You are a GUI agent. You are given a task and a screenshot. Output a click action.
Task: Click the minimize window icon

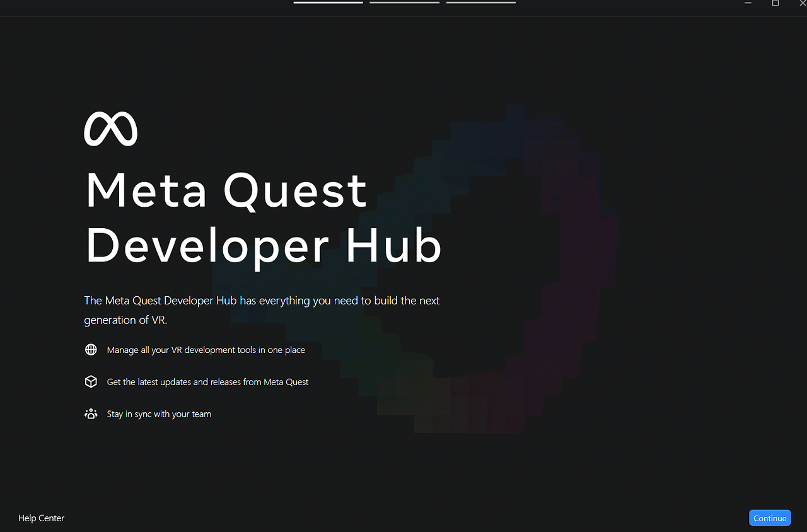tap(748, 3)
